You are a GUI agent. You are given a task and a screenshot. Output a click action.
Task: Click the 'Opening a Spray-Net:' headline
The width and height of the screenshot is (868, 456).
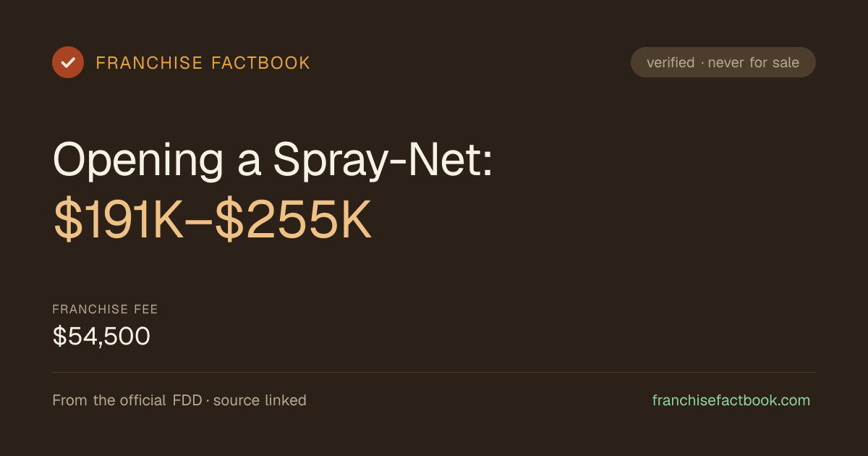click(x=273, y=159)
